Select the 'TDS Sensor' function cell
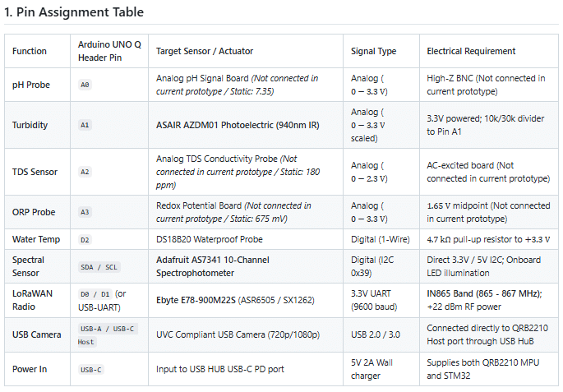The image size is (563, 392). click(37, 172)
